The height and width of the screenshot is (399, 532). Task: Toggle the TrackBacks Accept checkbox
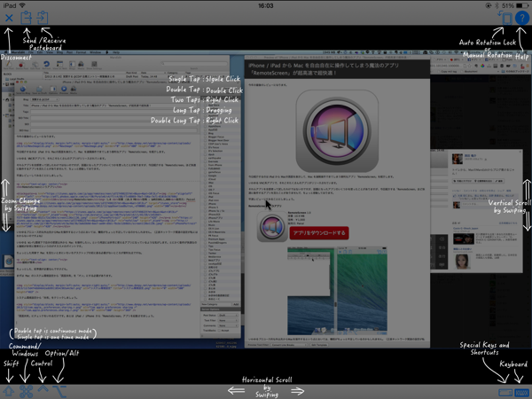(x=219, y=331)
